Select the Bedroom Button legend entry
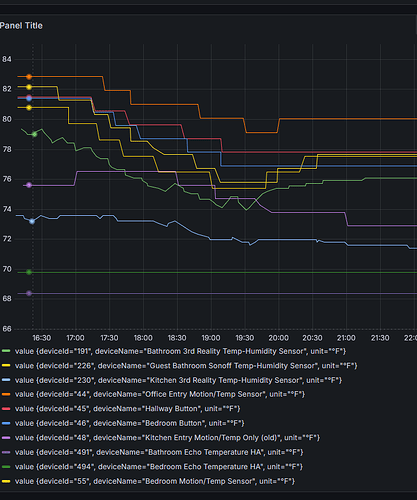This screenshot has height=500, width=417. pos(130,423)
